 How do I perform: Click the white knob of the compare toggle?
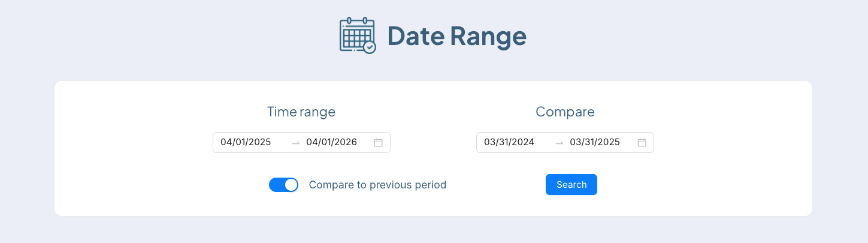[291, 185]
